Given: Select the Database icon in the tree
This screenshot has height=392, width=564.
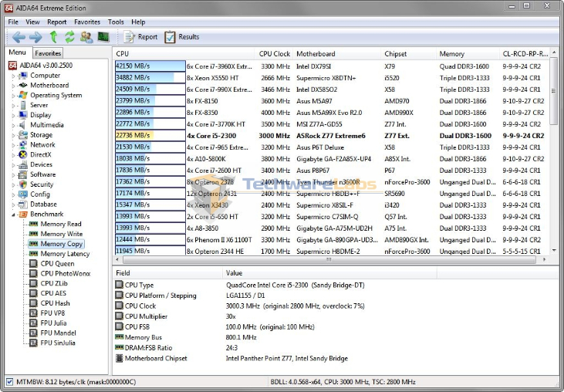Looking at the screenshot, I should click(23, 204).
